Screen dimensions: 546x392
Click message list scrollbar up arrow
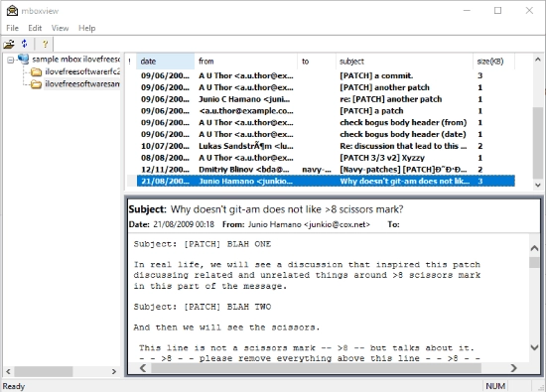[538, 60]
